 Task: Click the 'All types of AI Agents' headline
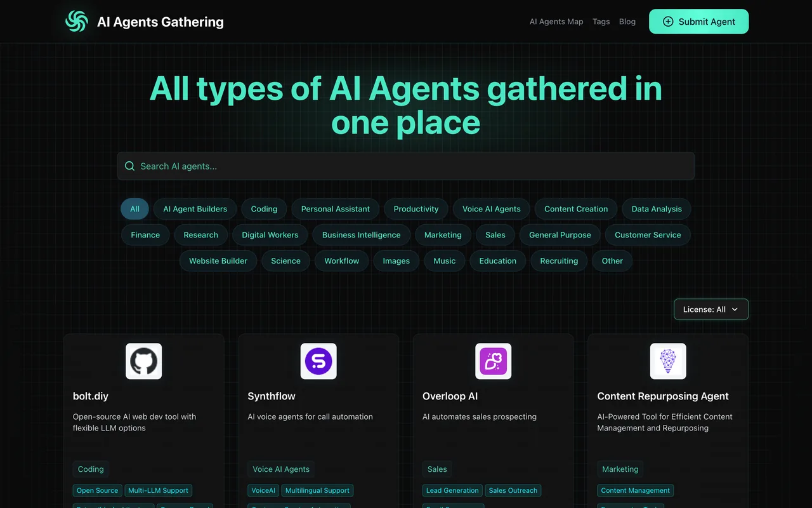tap(406, 105)
